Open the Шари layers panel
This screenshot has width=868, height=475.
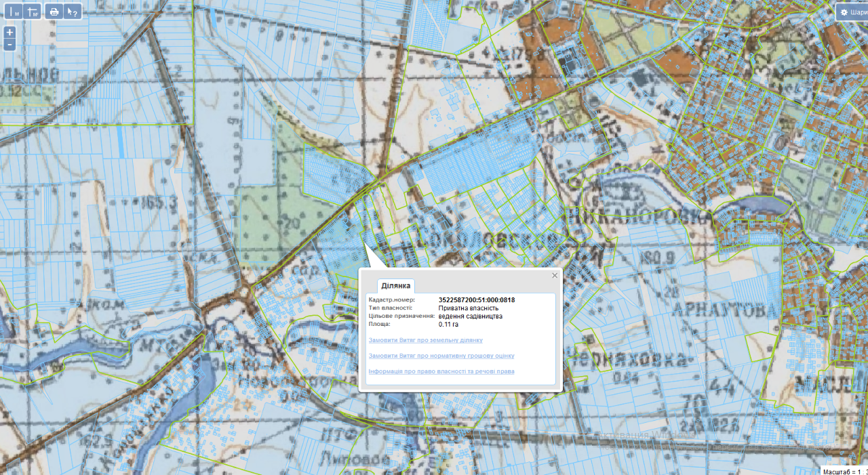pyautogui.click(x=852, y=12)
